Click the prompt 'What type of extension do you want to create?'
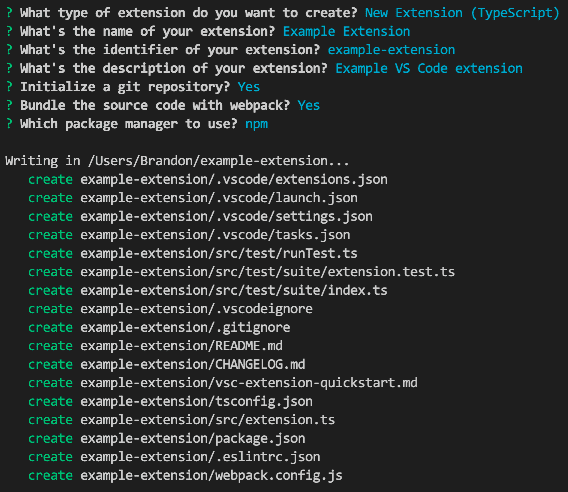 click(x=189, y=13)
